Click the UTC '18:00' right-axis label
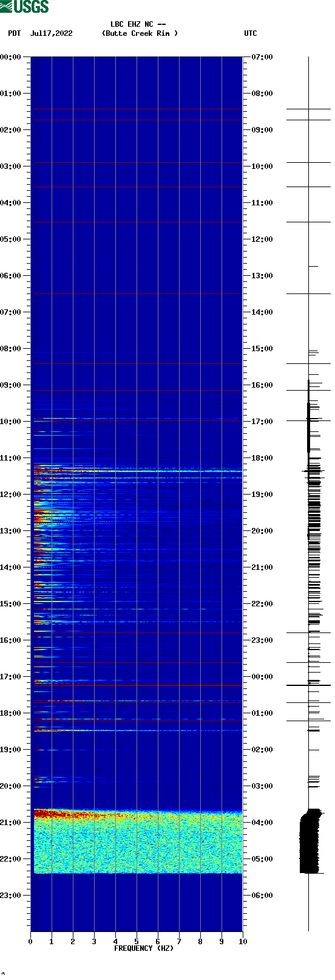Screen dimensions: 335x980 tap(262, 458)
